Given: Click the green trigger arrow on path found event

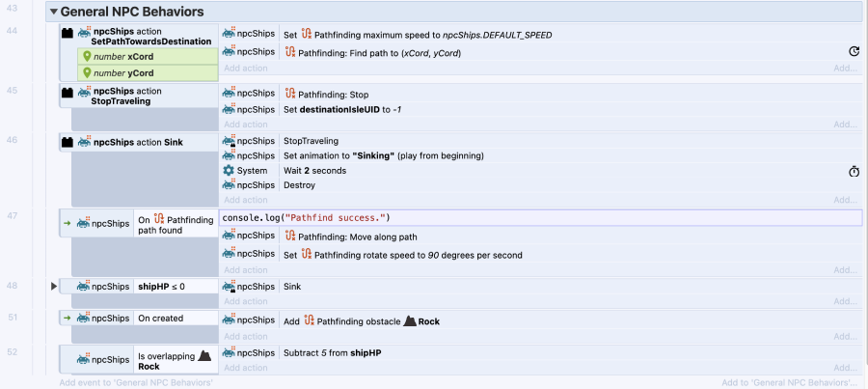Looking at the screenshot, I should click(67, 221).
